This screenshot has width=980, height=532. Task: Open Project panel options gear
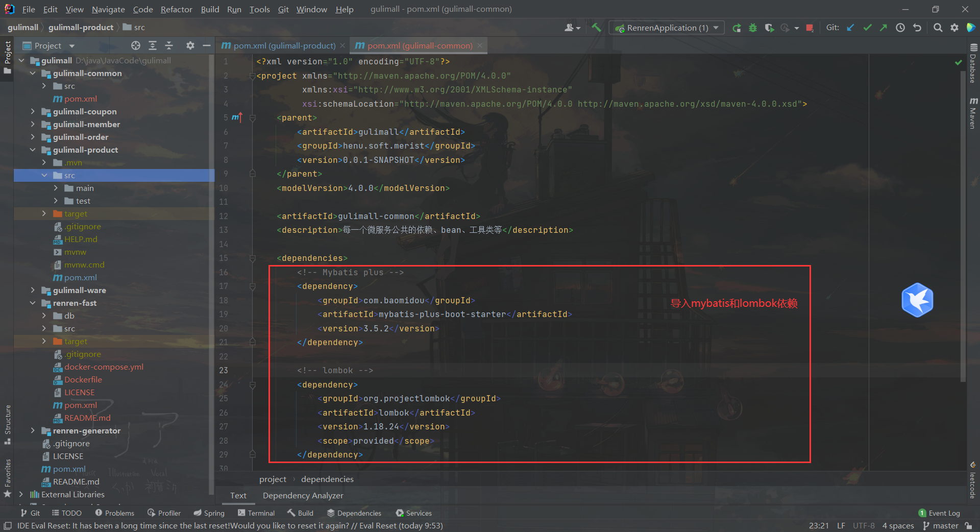pos(190,45)
